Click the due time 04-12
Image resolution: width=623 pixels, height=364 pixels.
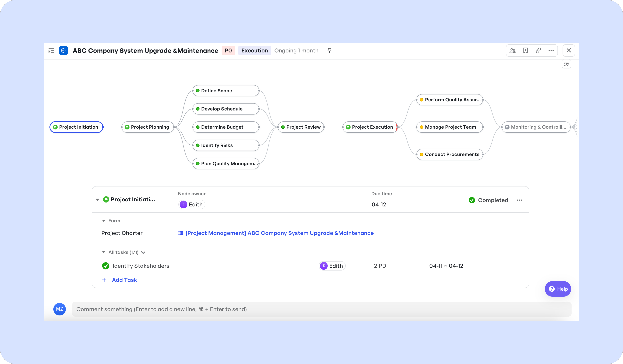pyautogui.click(x=379, y=205)
